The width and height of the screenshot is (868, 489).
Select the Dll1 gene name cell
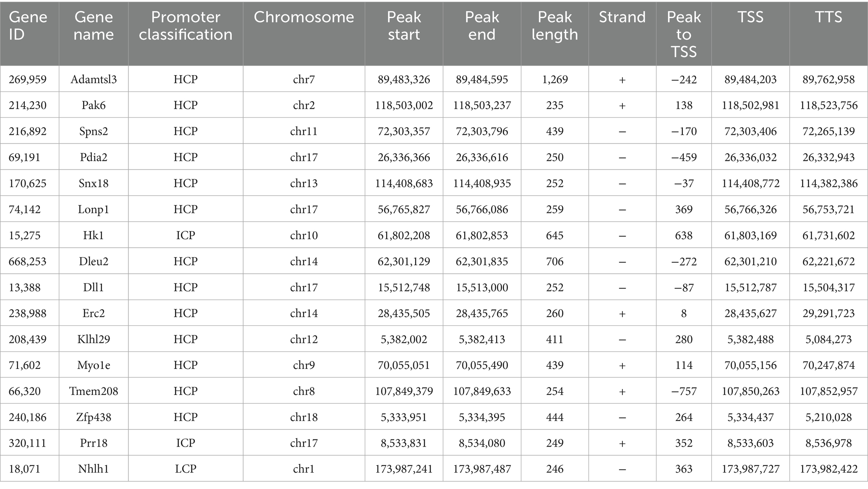[x=94, y=288]
